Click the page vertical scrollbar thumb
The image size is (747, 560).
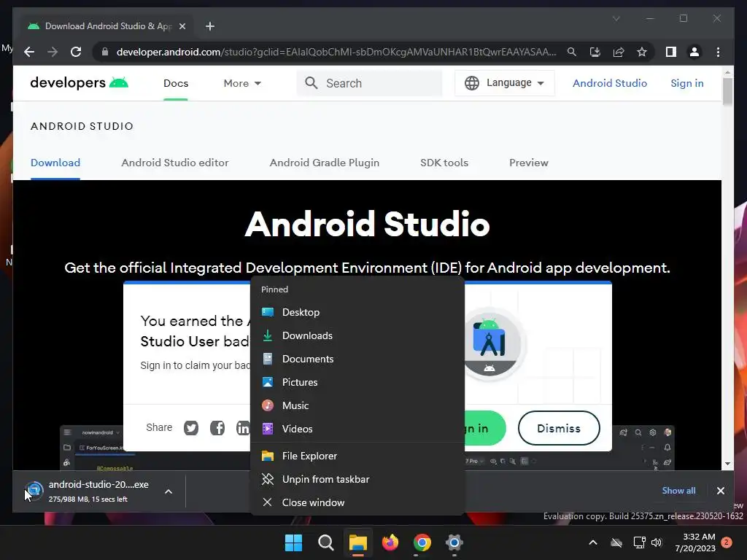pyautogui.click(x=727, y=90)
